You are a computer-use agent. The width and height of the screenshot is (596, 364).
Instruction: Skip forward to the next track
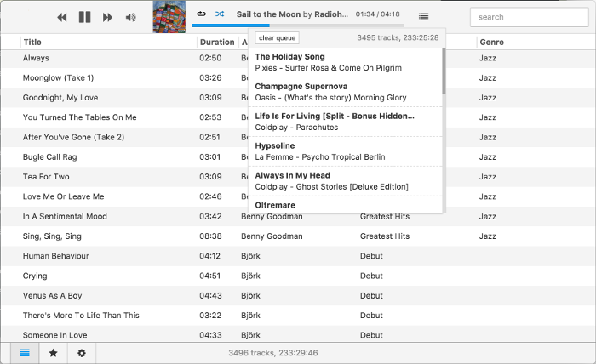tap(107, 17)
